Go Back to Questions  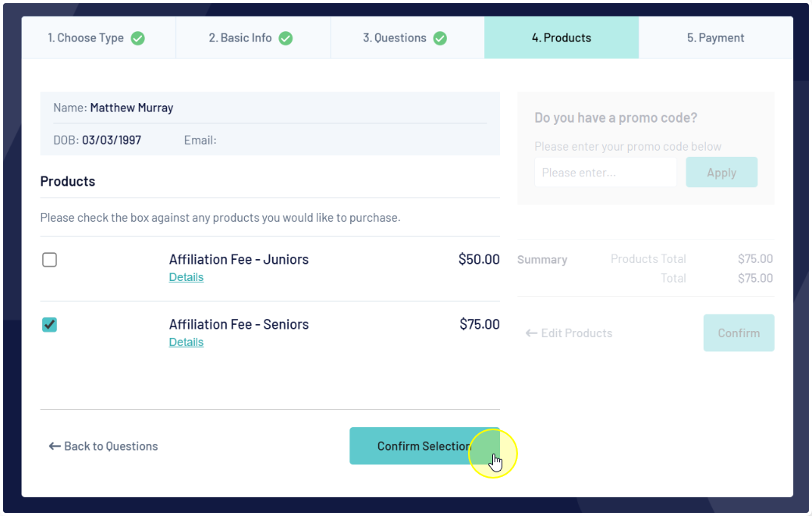103,446
